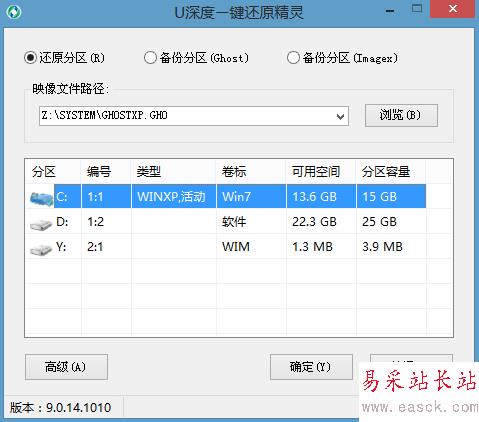Click the 卷标 column header
This screenshot has width=479, height=422.
(251, 172)
